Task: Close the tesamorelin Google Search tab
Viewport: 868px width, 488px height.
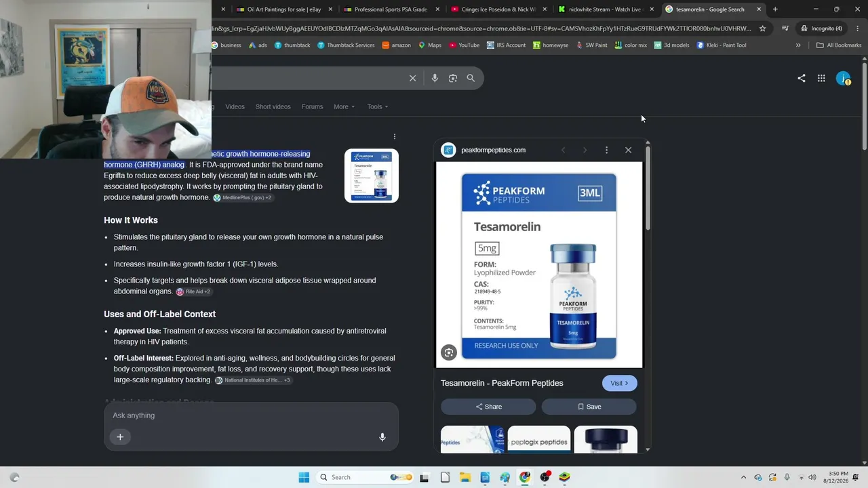Action: point(759,9)
